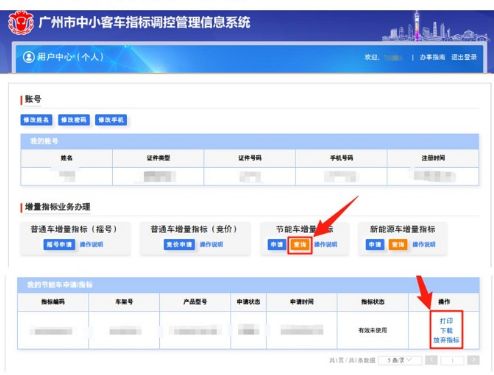494x375 pixels.
Task: Open 操作说明 under 普通车增量指标（竞价）
Action: pos(211,244)
